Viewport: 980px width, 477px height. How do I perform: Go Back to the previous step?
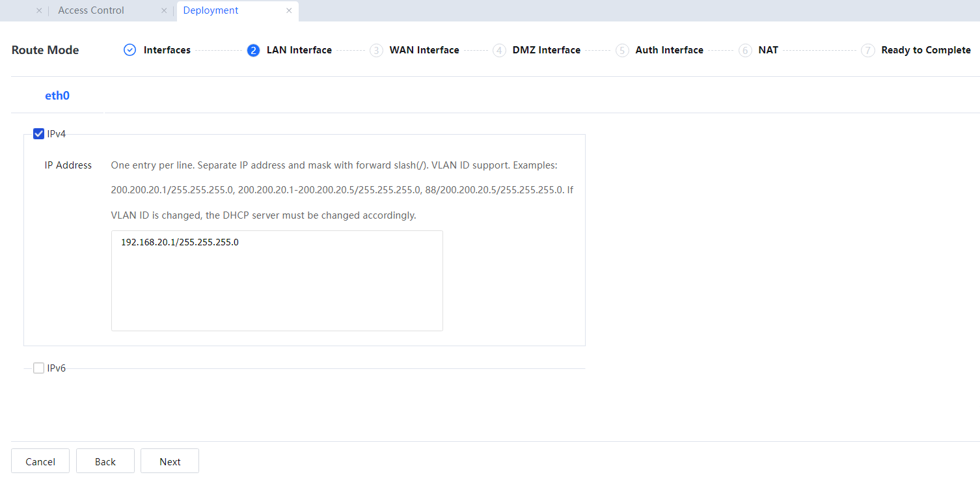pos(105,461)
